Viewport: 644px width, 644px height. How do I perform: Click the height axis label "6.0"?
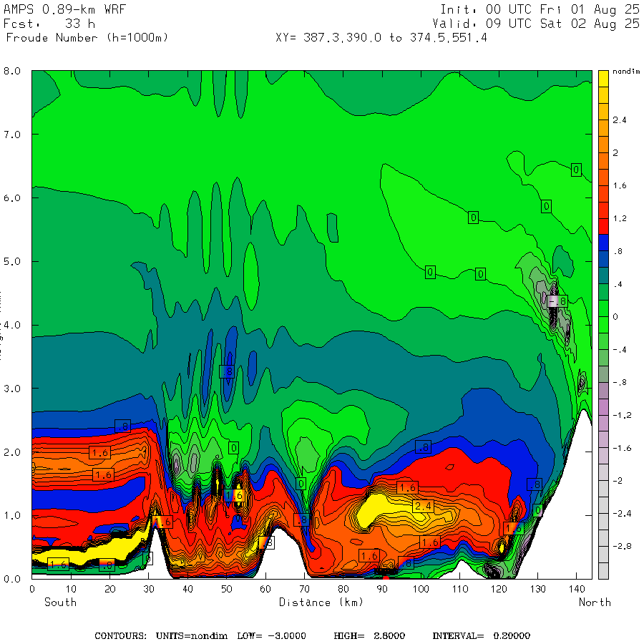12,198
